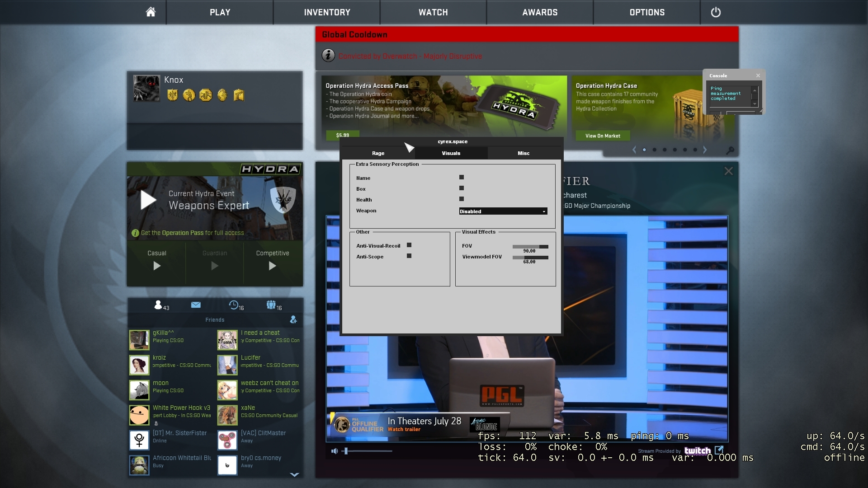Open the INVENTORY menu

tap(327, 12)
